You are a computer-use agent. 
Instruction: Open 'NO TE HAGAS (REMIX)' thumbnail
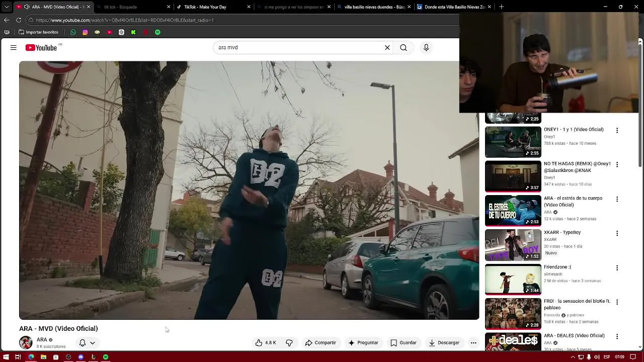point(513,176)
